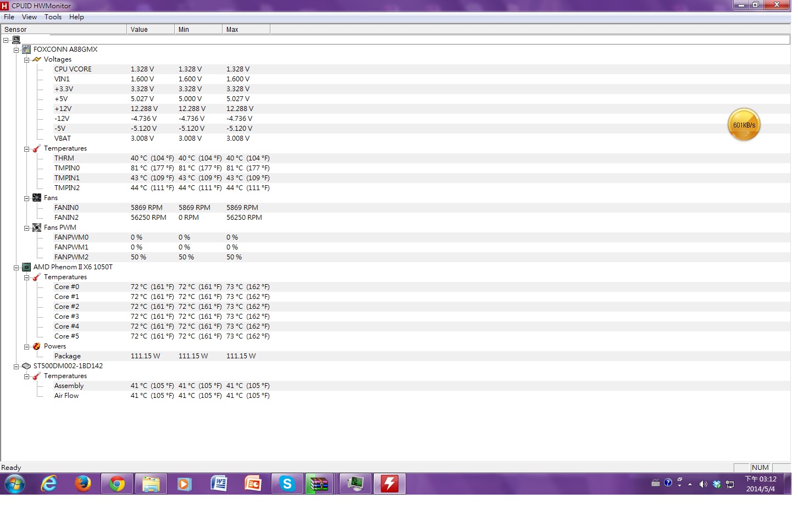
Task: Switch to HWMonitor taskbar button
Action: (355, 484)
